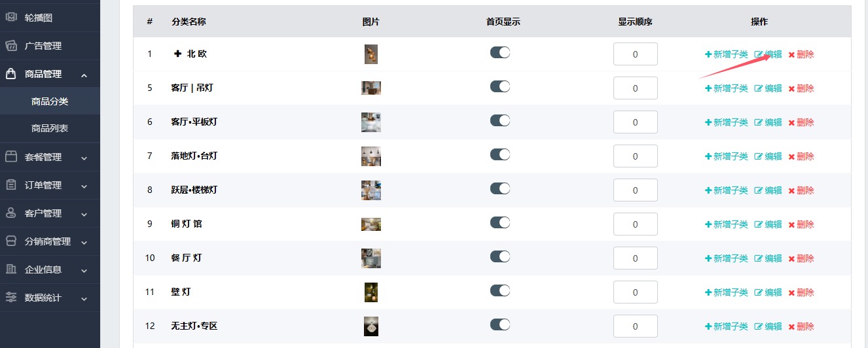Click the 显示顺序 field for 跃层•楼梯灯
868x348 pixels.
point(636,190)
